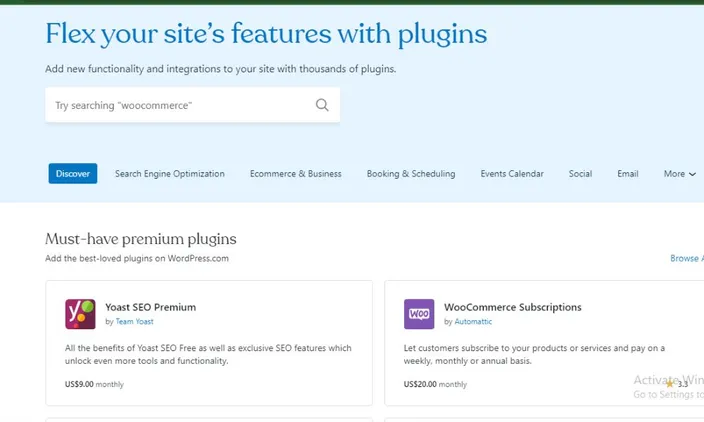Select the Events Calendar category
Viewport: 704px width, 422px height.
(512, 174)
